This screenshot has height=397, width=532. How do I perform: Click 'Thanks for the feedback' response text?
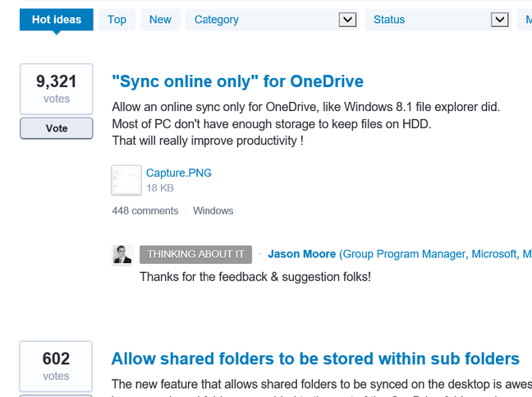click(255, 277)
